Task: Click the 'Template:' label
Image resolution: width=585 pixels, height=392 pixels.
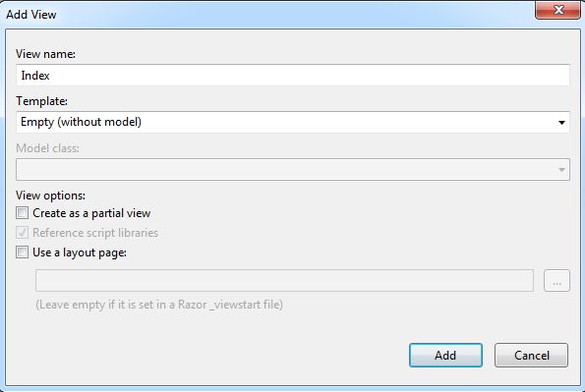Action: pos(41,101)
